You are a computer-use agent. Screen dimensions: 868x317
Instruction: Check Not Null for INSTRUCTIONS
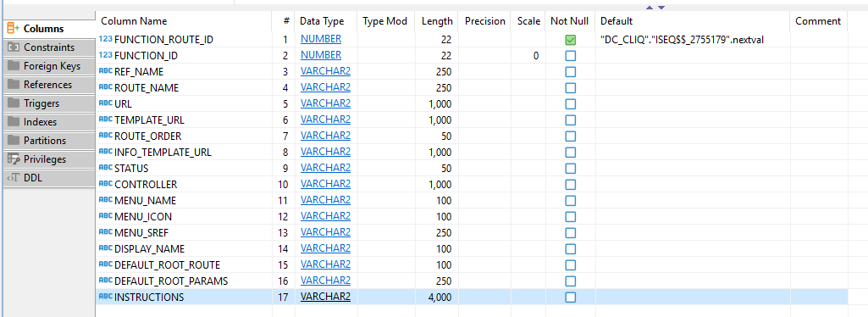[570, 297]
